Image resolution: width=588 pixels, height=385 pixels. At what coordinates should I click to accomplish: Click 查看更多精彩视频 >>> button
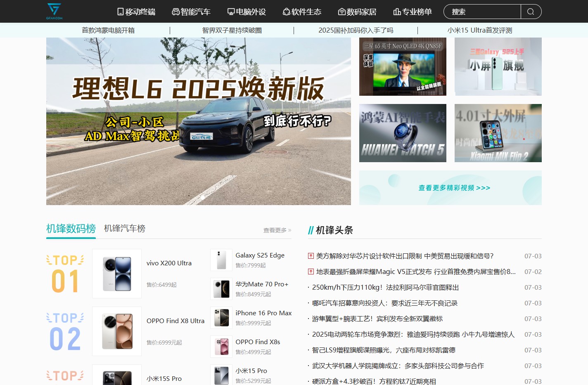coord(450,188)
